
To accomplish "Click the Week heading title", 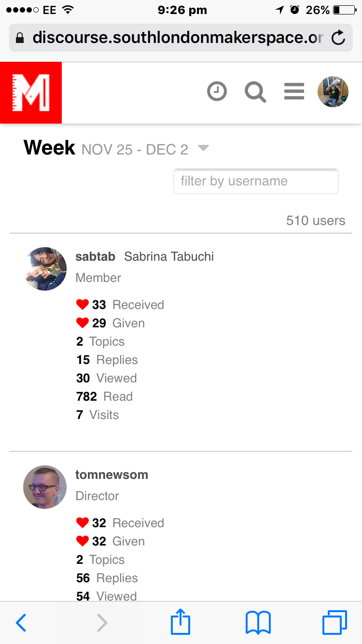I will pos(49,148).
